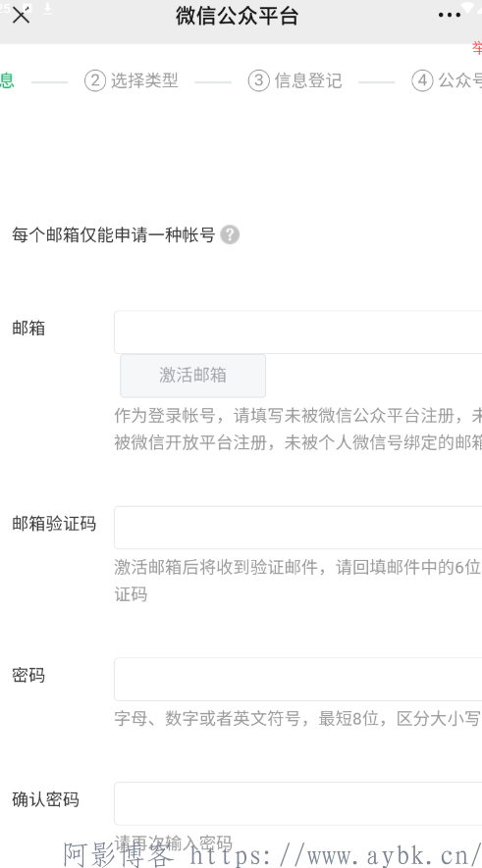482x868 pixels.
Task: Focus the 密码 input field
Action: coord(298,680)
